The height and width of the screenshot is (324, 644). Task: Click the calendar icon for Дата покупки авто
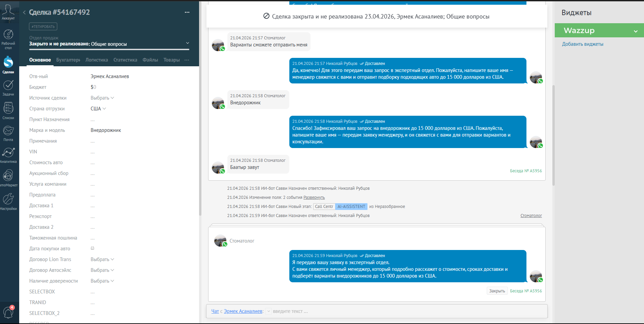92,248
